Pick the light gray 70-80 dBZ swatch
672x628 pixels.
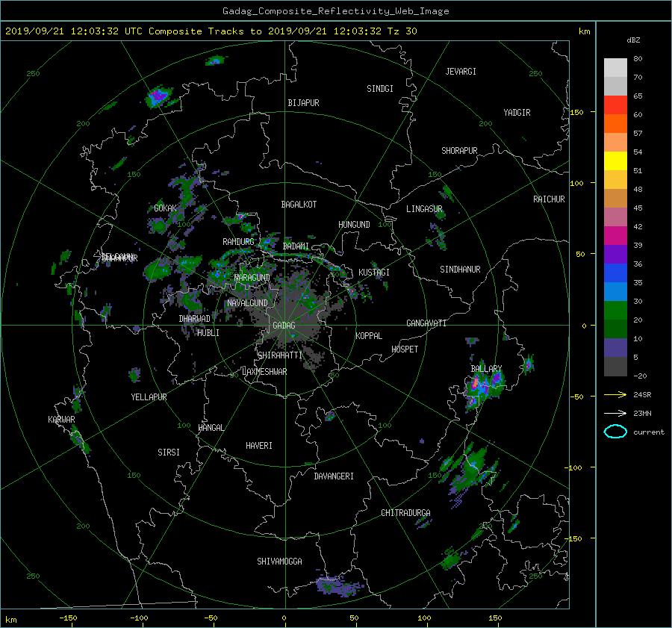point(615,67)
